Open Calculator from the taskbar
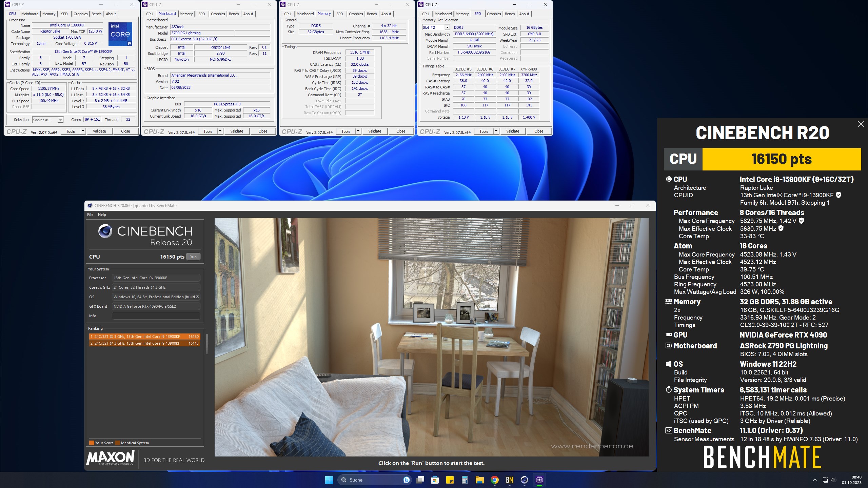The image size is (868, 488). pyautogui.click(x=465, y=480)
